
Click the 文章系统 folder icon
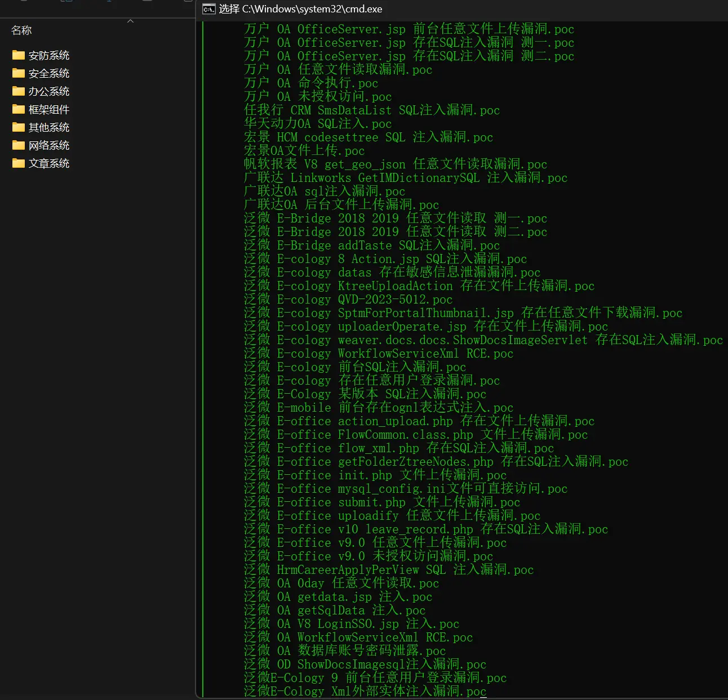click(19, 163)
